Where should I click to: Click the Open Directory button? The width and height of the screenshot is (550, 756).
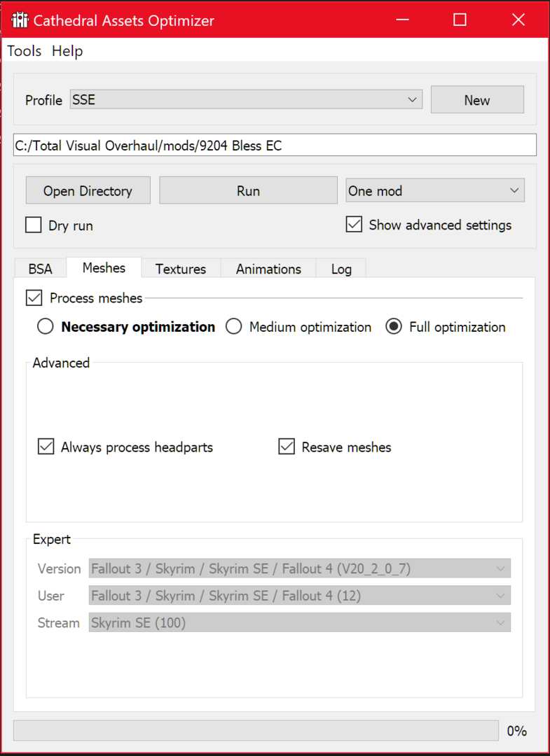(x=88, y=190)
